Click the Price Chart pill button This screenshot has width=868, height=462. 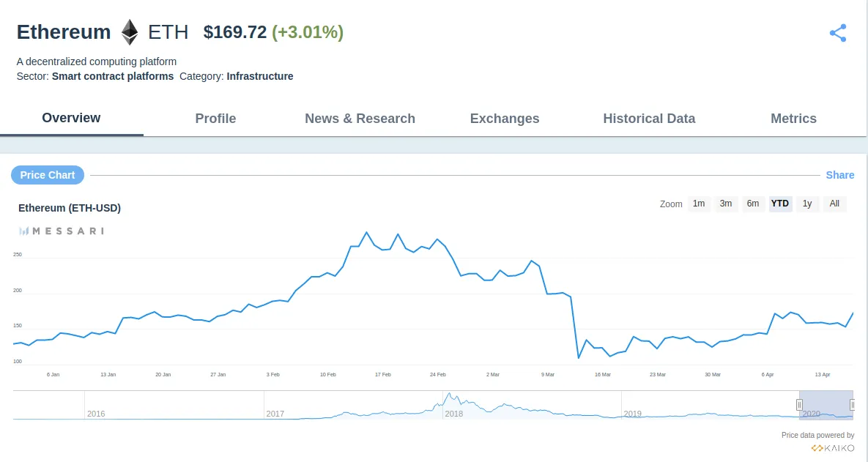click(x=48, y=175)
